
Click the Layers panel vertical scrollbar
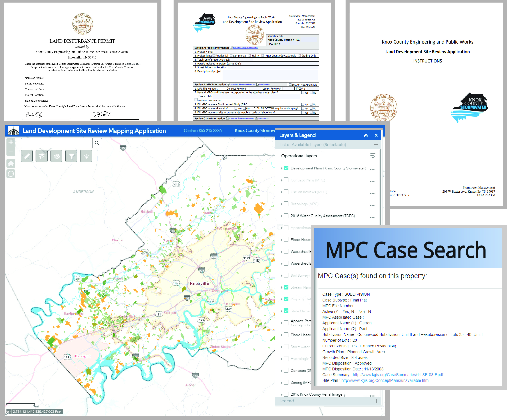(x=380, y=187)
